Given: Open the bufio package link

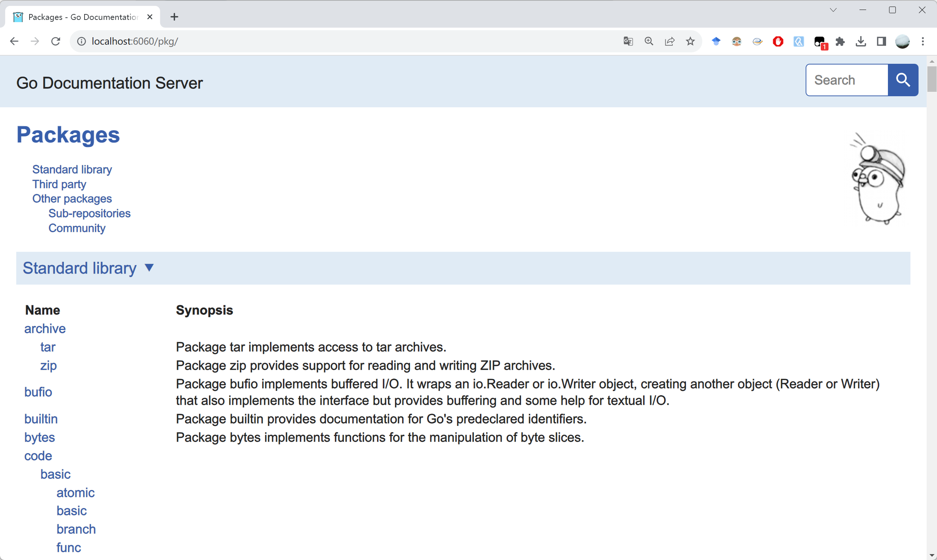Looking at the screenshot, I should [38, 392].
